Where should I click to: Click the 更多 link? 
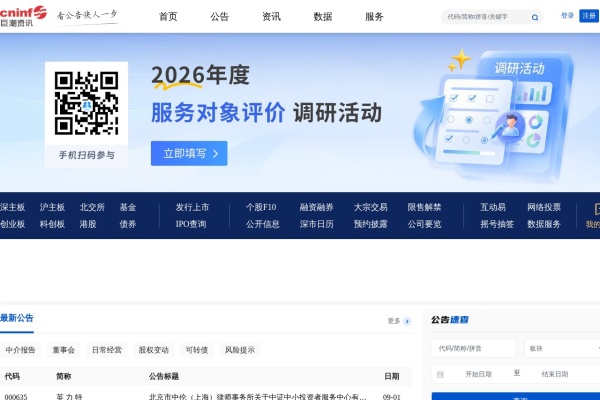coord(394,321)
